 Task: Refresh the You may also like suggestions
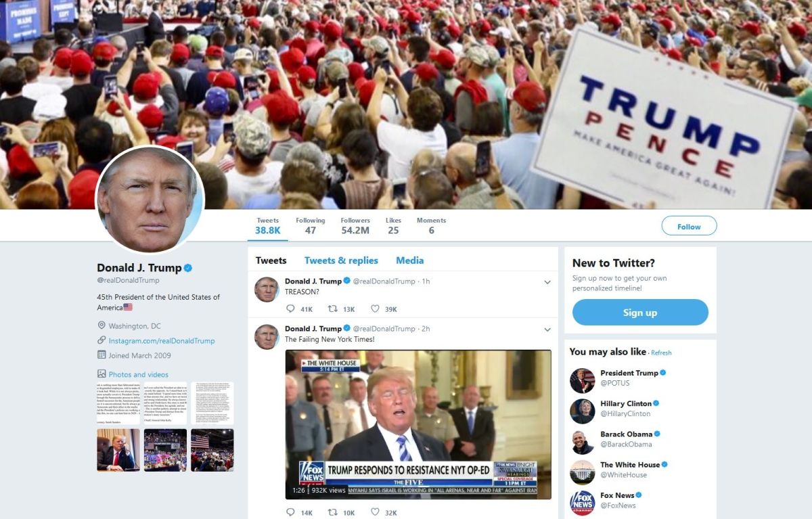(662, 353)
